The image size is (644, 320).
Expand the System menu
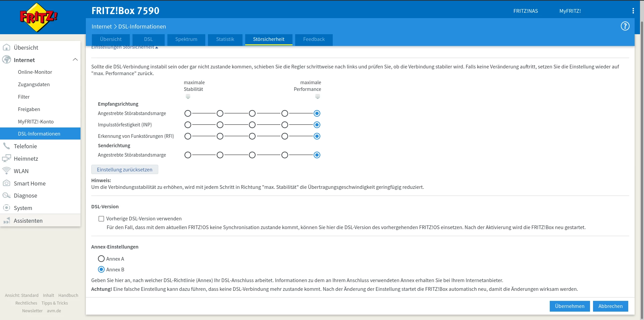[40, 208]
